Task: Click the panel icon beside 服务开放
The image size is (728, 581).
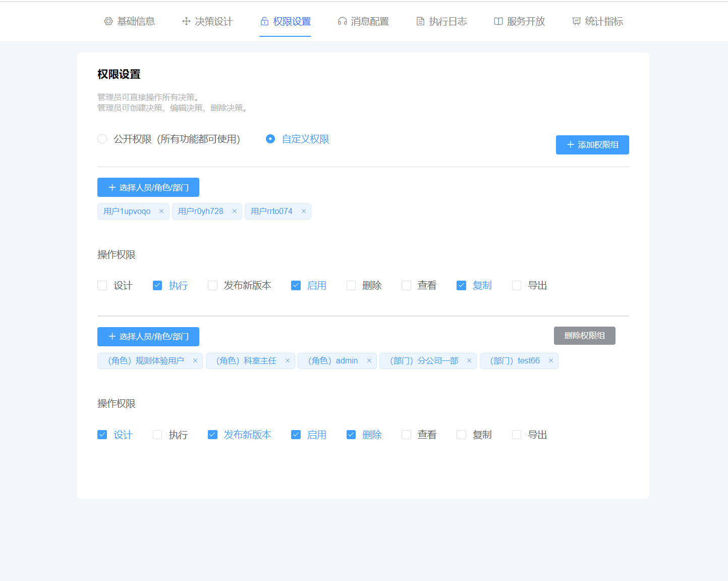Action: 498,21
